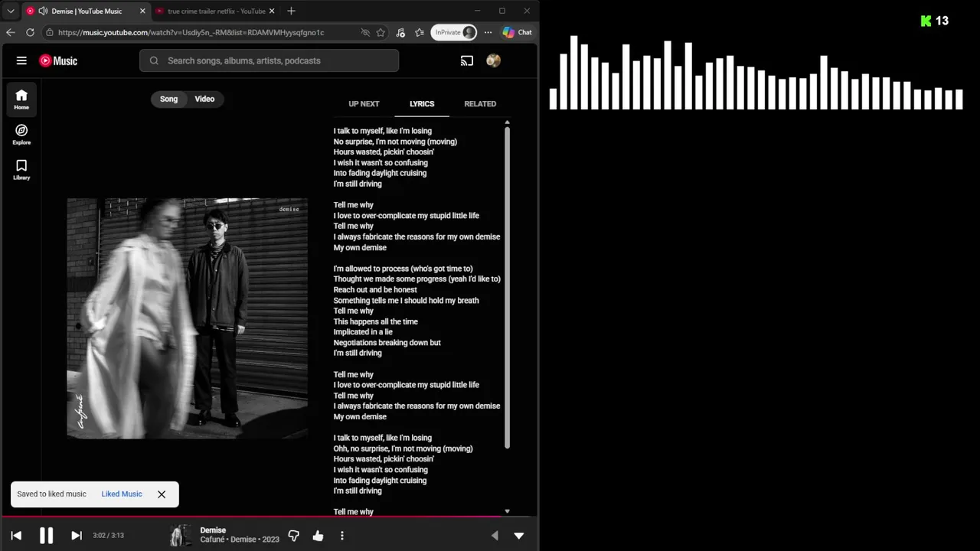Switch to Song mode
This screenshot has height=551, width=980.
(168, 99)
